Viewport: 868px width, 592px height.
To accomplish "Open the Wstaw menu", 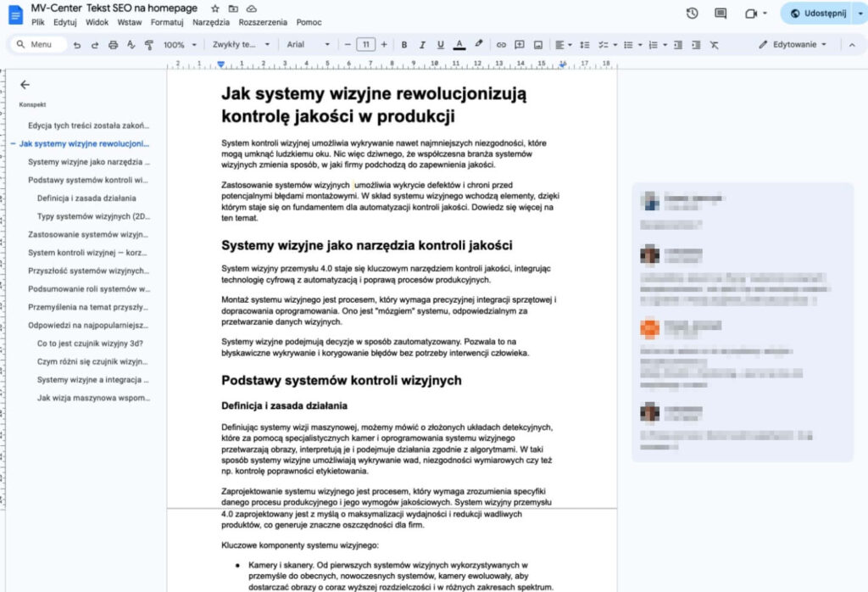I will point(130,23).
